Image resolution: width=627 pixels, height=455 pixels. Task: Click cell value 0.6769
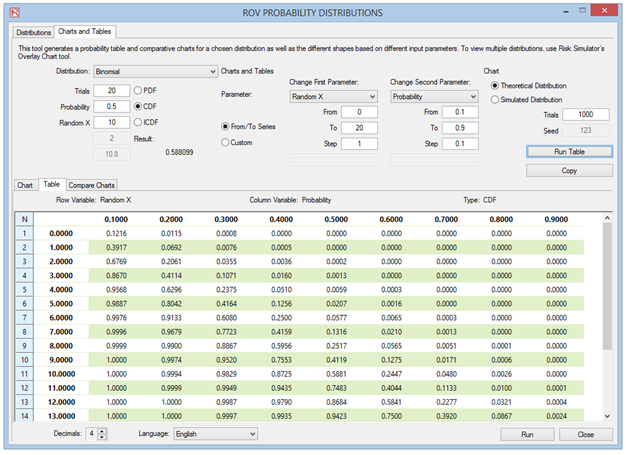(116, 261)
